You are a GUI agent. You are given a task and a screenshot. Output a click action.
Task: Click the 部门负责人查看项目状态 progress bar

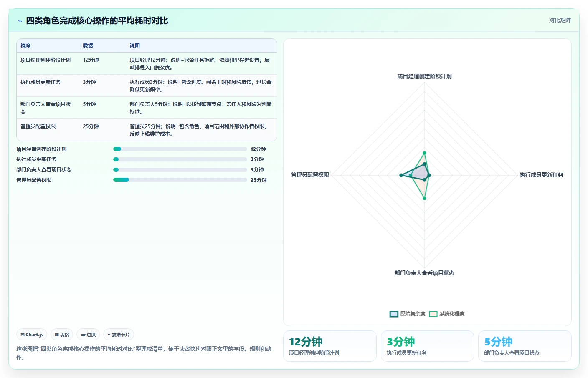[180, 170]
